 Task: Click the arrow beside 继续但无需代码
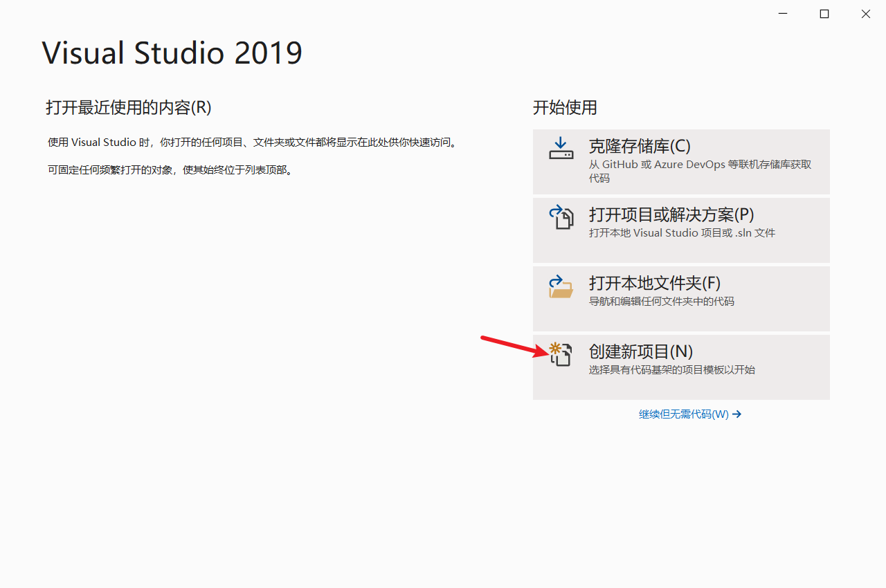pos(737,414)
